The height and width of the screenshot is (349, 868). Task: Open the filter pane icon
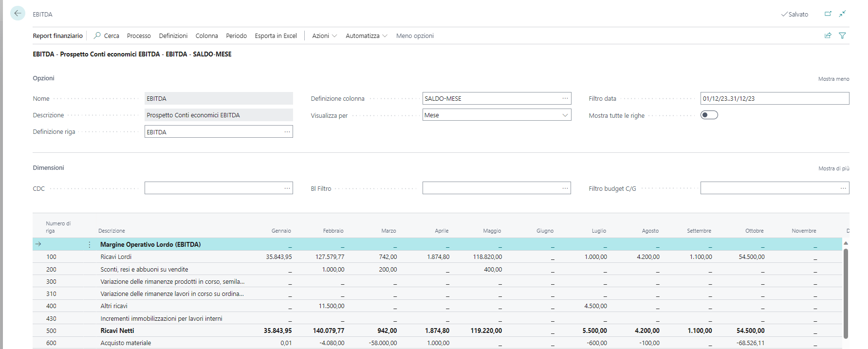pos(842,36)
